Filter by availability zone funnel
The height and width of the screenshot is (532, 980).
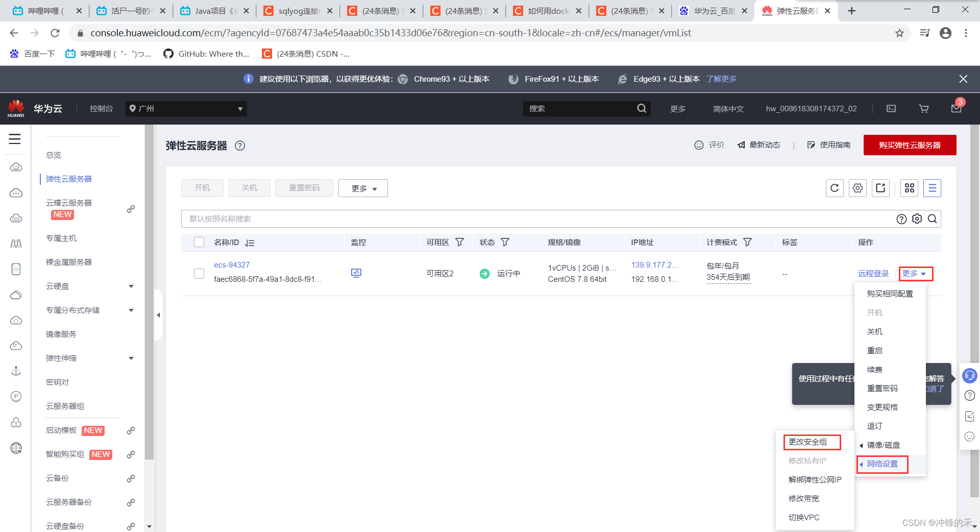pos(459,242)
